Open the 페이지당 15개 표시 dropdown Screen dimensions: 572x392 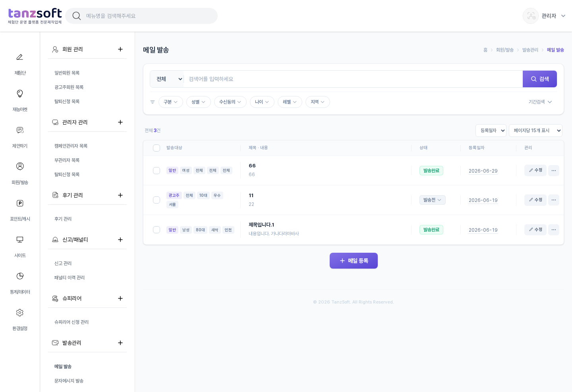point(535,131)
